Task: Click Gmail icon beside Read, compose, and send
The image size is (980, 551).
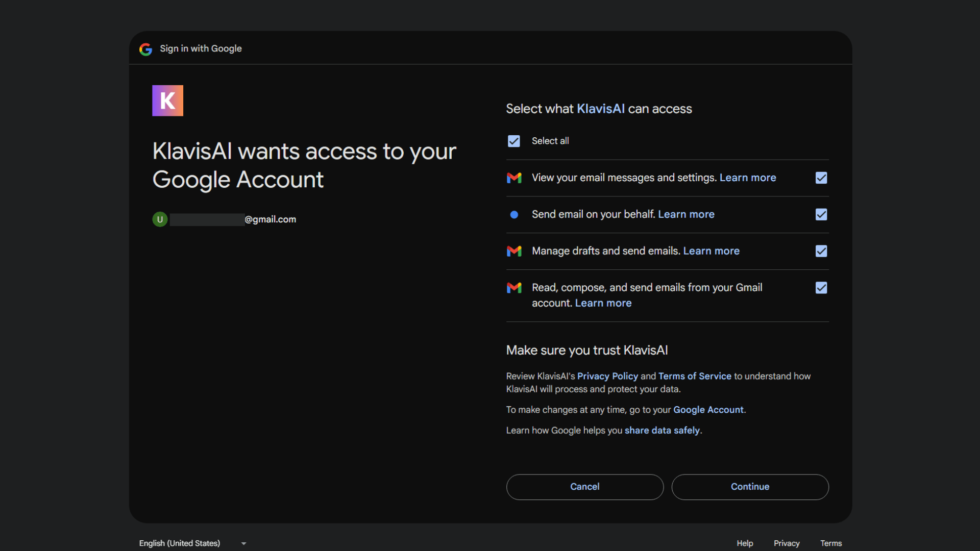Action: [514, 288]
